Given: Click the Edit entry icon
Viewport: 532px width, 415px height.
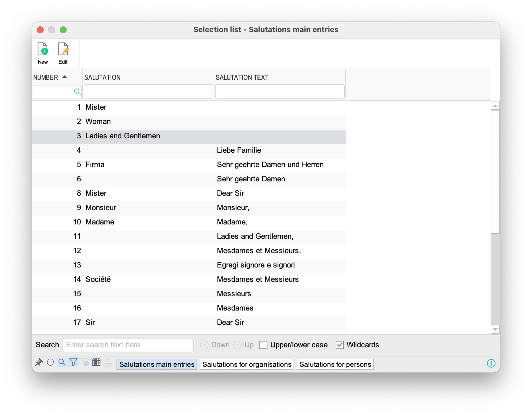Looking at the screenshot, I should 63,50.
